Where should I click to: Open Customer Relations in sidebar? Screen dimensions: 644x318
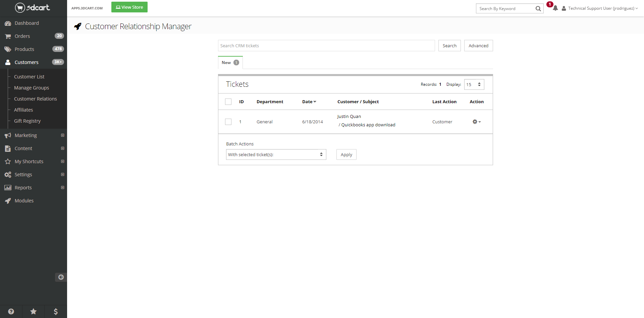tap(35, 99)
